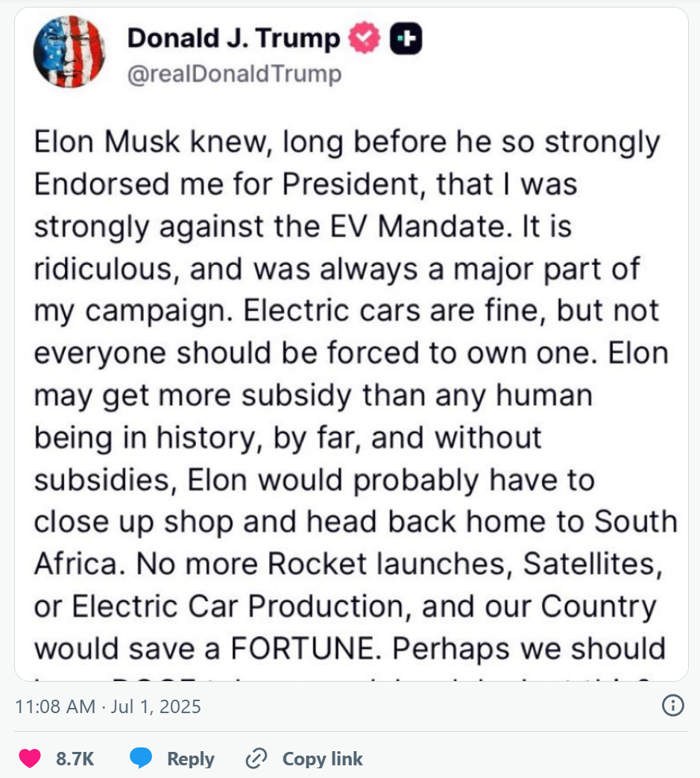Open the flag-themed profile avatar
The height and width of the screenshot is (778, 700).
pos(69,51)
